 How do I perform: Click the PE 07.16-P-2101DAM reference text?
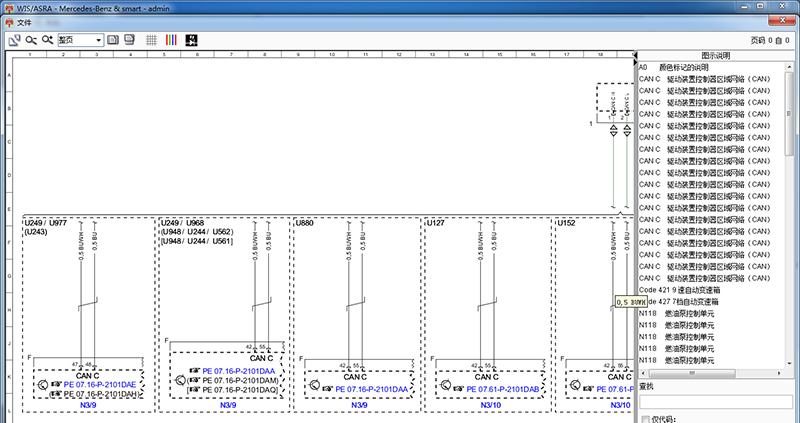(x=240, y=381)
